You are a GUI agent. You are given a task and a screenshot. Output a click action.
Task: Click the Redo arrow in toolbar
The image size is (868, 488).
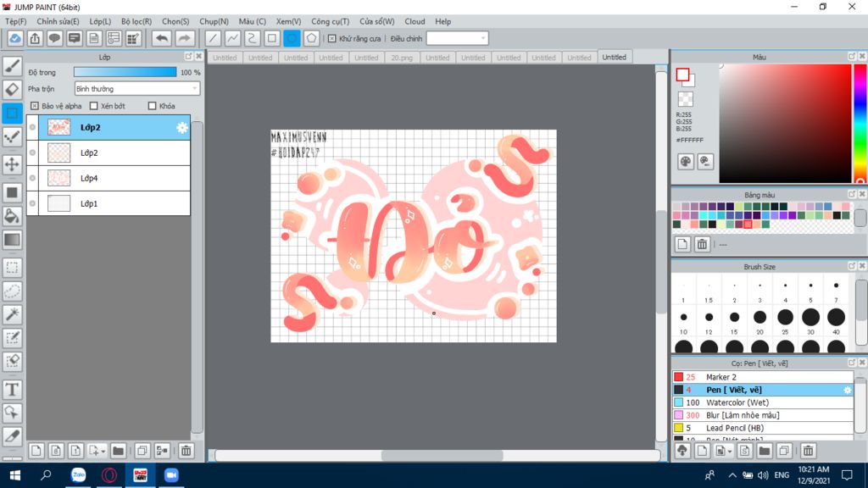tap(184, 38)
